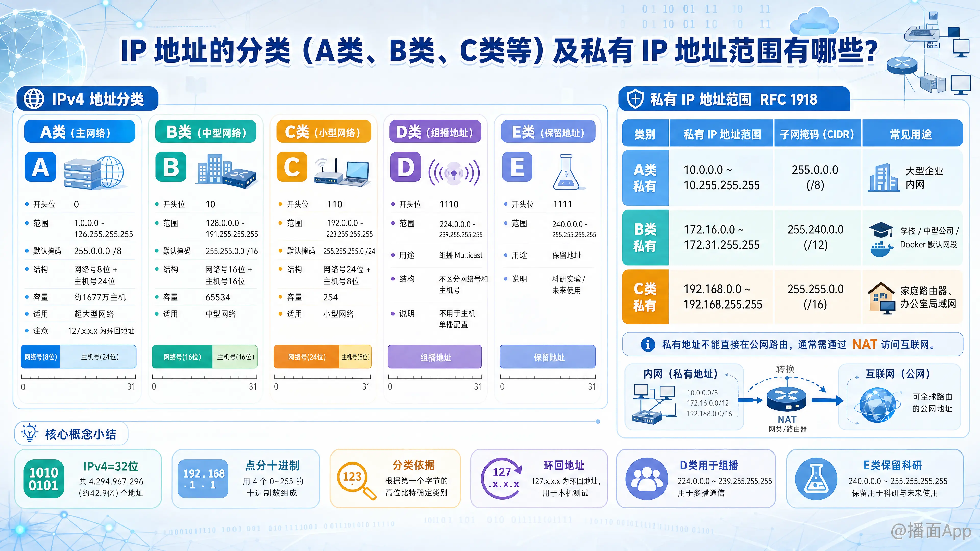
Task: Click the globe icon beside IPv4 地址分类
Action: coord(34,99)
